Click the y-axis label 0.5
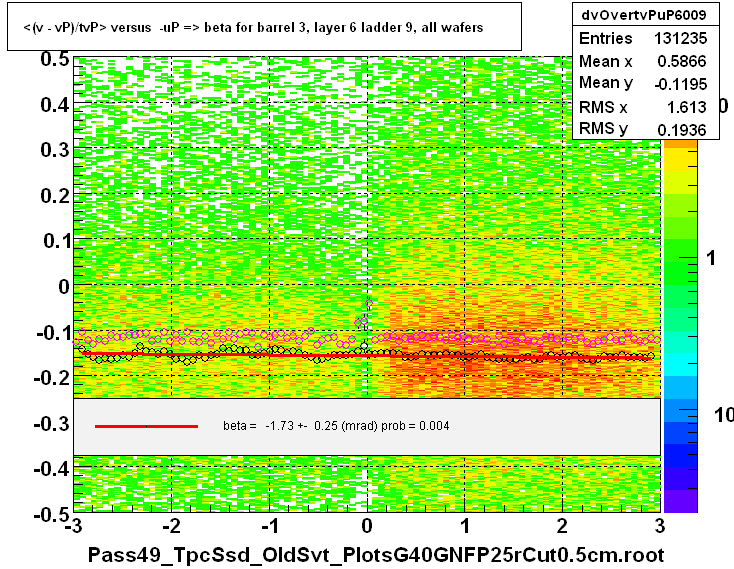 [x=55, y=59]
